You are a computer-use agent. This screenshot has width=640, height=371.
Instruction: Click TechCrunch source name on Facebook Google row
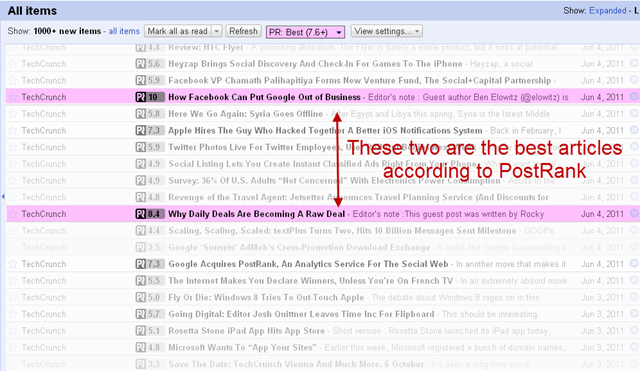click(44, 97)
